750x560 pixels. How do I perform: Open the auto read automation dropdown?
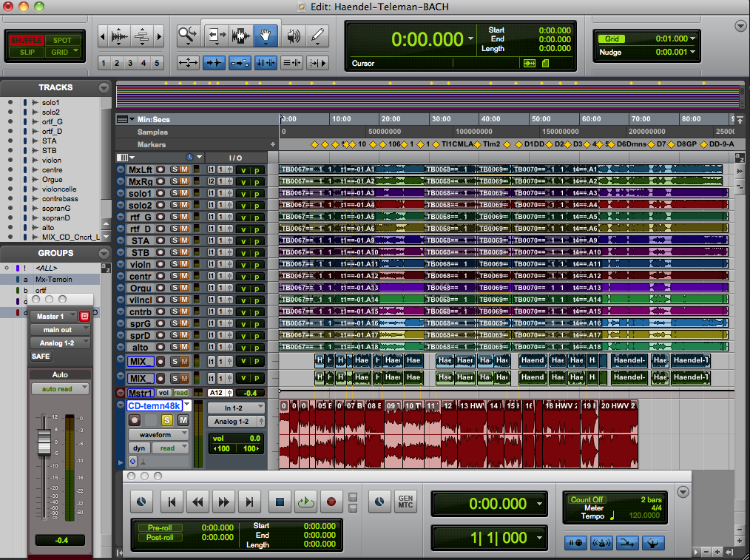click(60, 388)
